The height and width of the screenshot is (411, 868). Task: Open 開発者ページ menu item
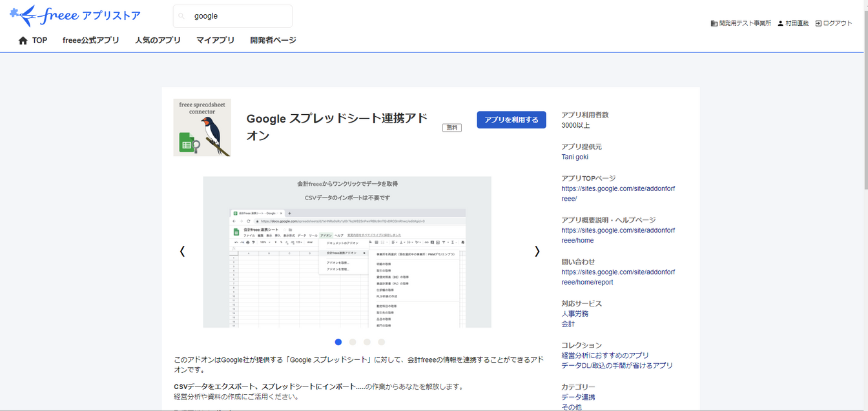[273, 40]
